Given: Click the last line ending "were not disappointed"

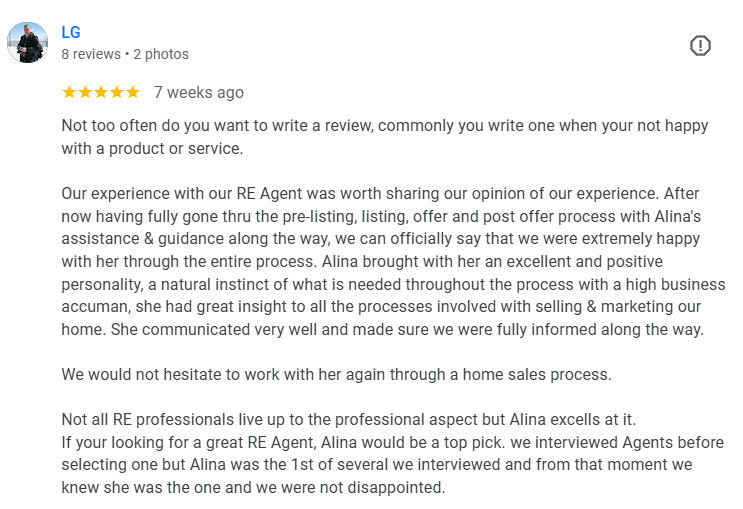Looking at the screenshot, I should point(253,487).
